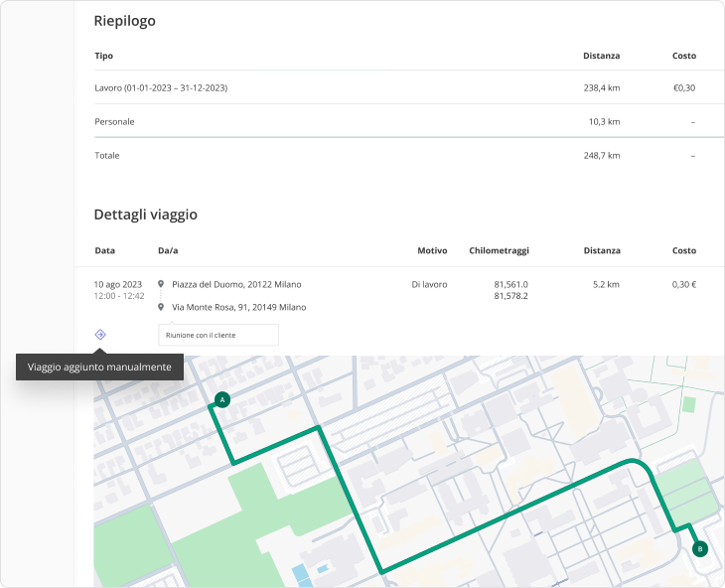Click the manually added trip diamond icon
This screenshot has height=588, width=725.
tap(100, 335)
